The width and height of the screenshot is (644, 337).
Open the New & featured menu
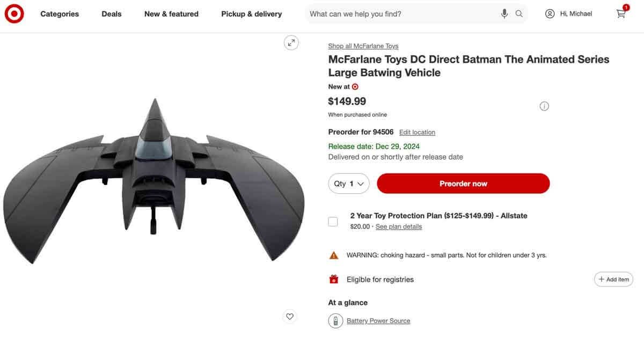tap(171, 14)
